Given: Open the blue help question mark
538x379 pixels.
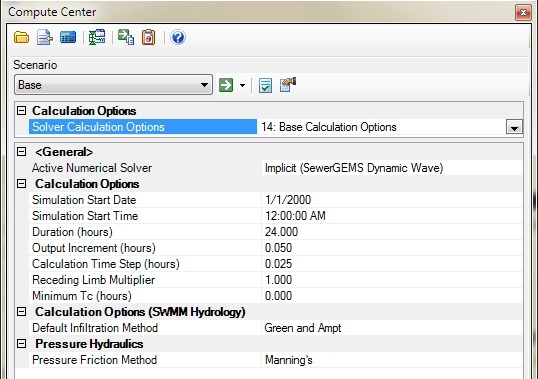Looking at the screenshot, I should tap(178, 37).
